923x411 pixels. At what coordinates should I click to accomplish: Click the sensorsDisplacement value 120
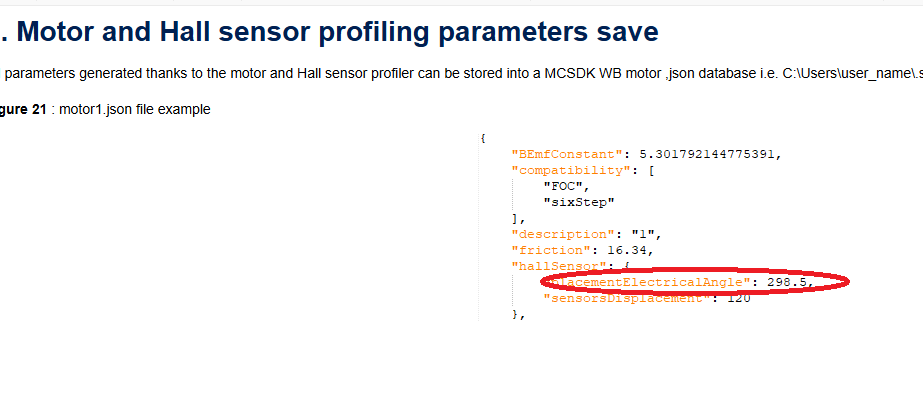coord(738,299)
